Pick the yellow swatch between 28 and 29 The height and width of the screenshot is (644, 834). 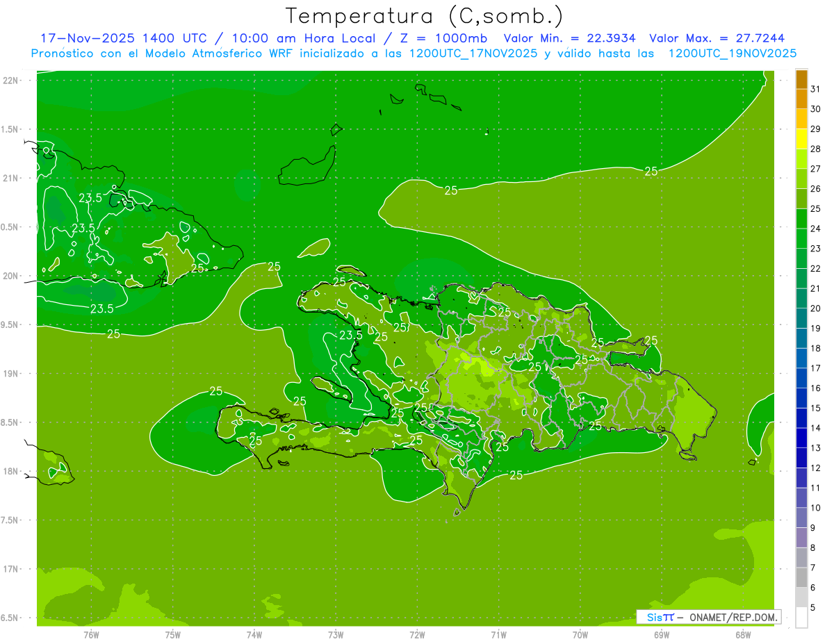point(801,139)
